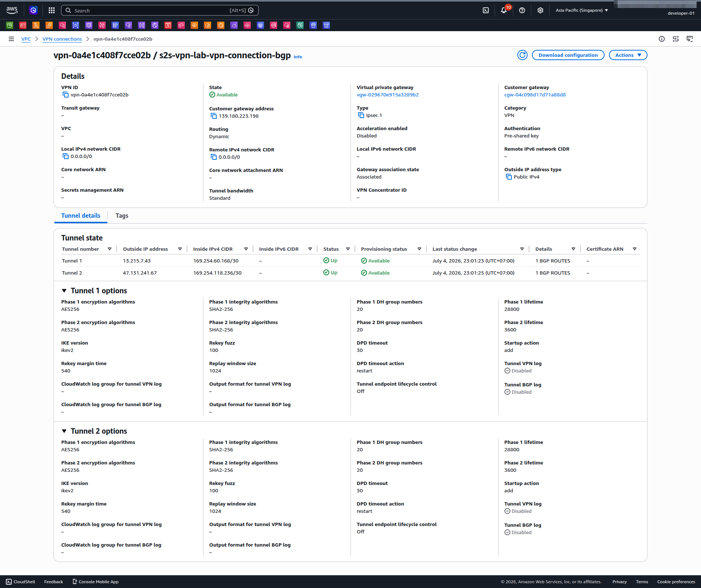This screenshot has height=588, width=701.
Task: Open CloudShell from the footer
Action: [21, 582]
